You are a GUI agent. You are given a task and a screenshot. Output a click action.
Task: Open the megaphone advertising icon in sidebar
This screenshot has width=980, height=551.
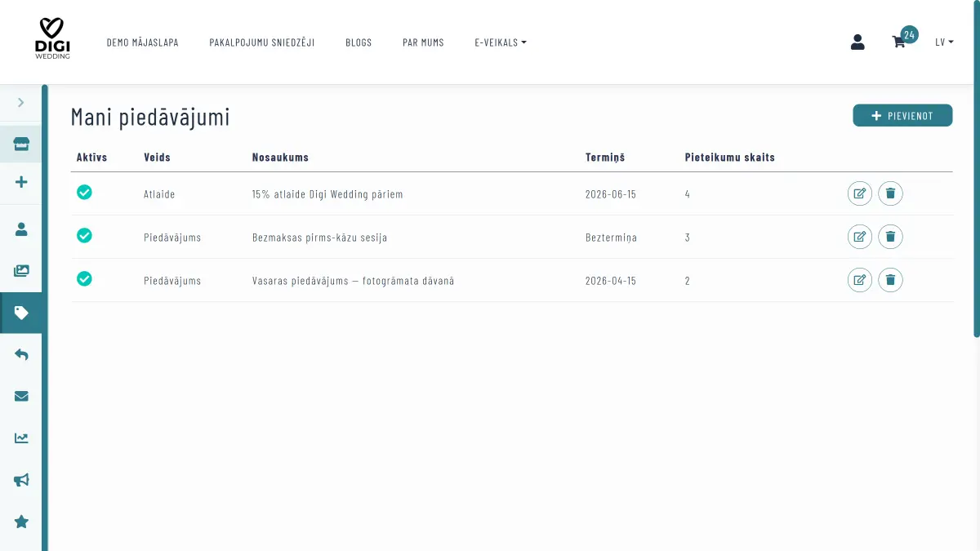[x=21, y=480]
